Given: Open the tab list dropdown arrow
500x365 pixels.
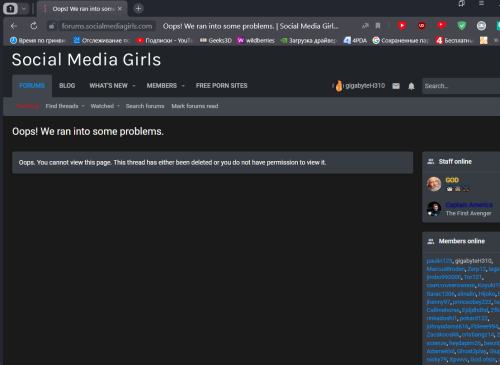Looking at the screenshot, I should 24,9.
